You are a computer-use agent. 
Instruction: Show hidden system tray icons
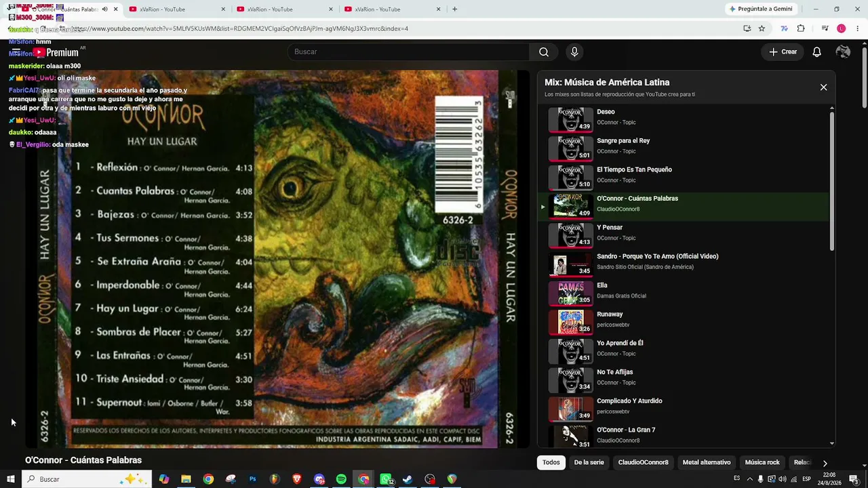[749, 479]
